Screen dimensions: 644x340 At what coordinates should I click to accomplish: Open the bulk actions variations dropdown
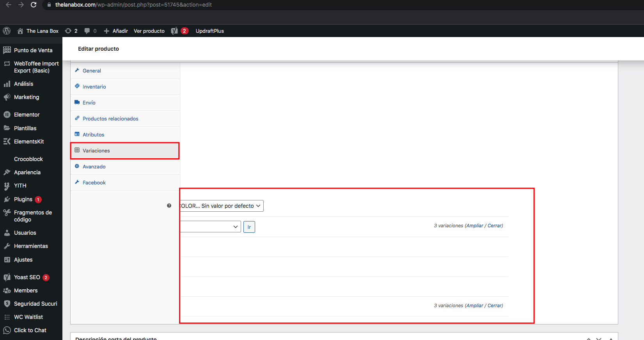pyautogui.click(x=211, y=227)
